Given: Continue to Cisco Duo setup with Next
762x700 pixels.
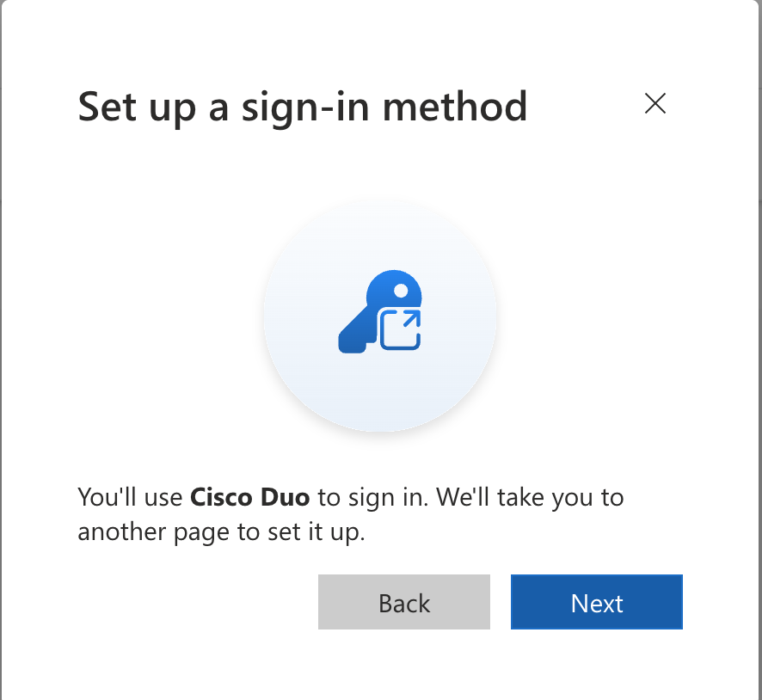Looking at the screenshot, I should point(597,602).
